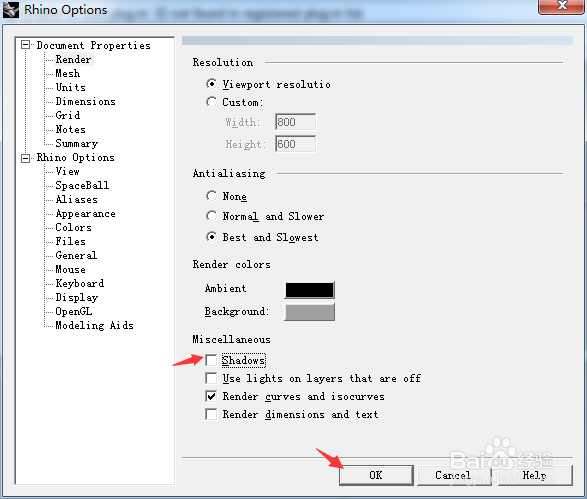Image resolution: width=587 pixels, height=499 pixels.
Task: Open the Units settings page
Action: (71, 87)
